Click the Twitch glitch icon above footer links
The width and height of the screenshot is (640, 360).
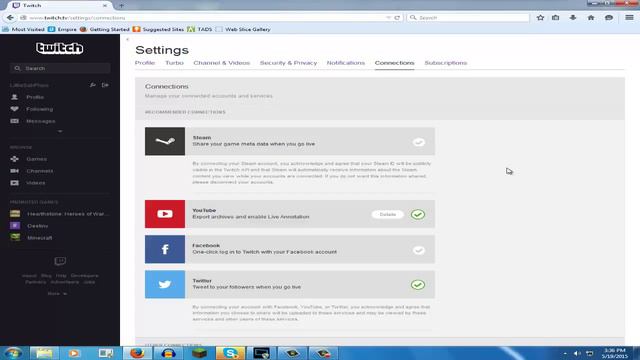[x=60, y=261]
